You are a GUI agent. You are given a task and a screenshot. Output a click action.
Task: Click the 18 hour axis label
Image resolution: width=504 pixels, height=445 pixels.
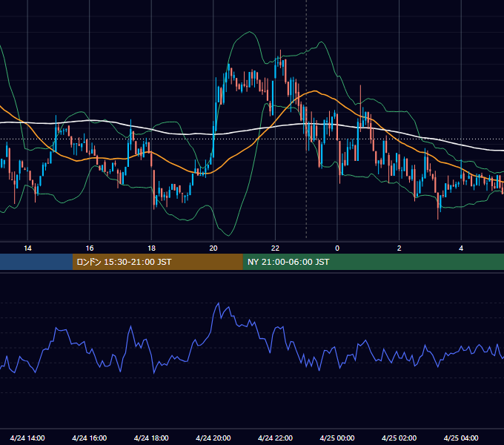[x=151, y=248]
